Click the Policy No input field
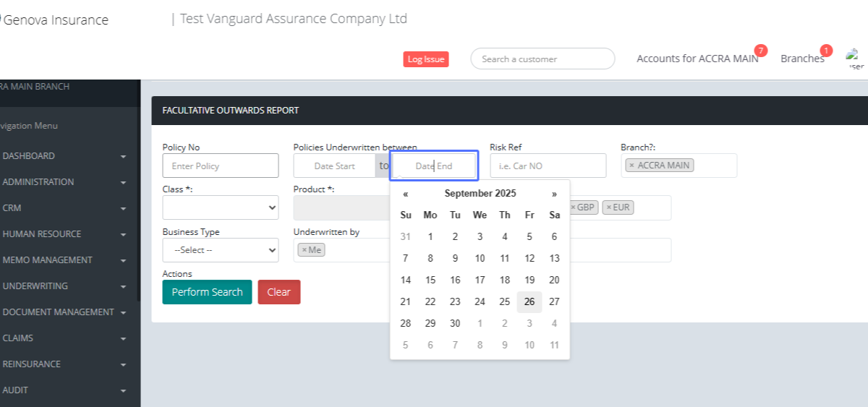 click(220, 166)
